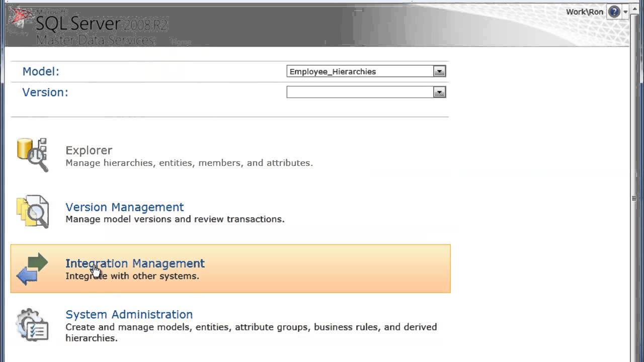Open the Version dropdown arrow
This screenshot has width=644, height=362.
439,92
